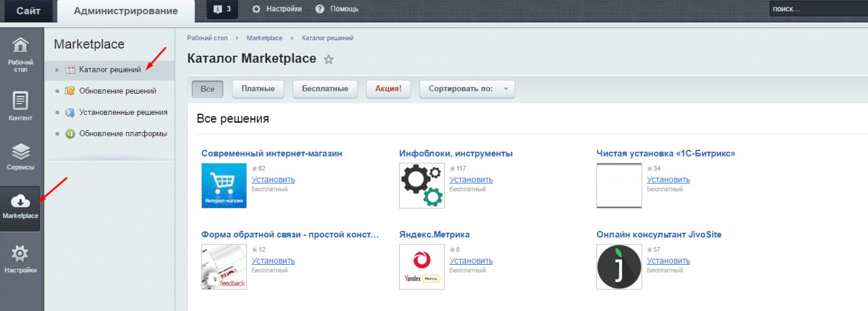Add Каталог Marketplace to favorites with star
Image resolution: width=868 pixels, height=311 pixels.
329,59
